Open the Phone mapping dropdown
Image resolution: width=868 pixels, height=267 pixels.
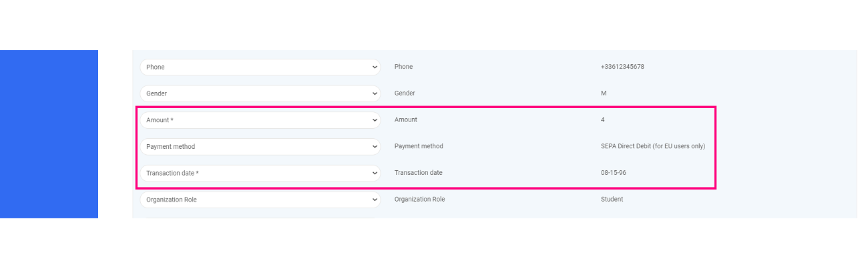point(260,67)
